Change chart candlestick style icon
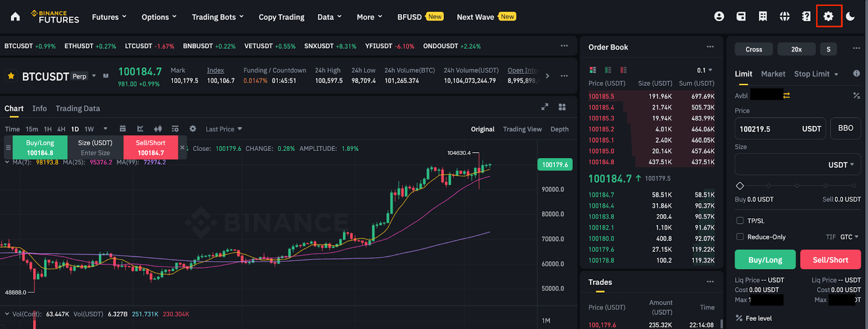 pos(158,129)
